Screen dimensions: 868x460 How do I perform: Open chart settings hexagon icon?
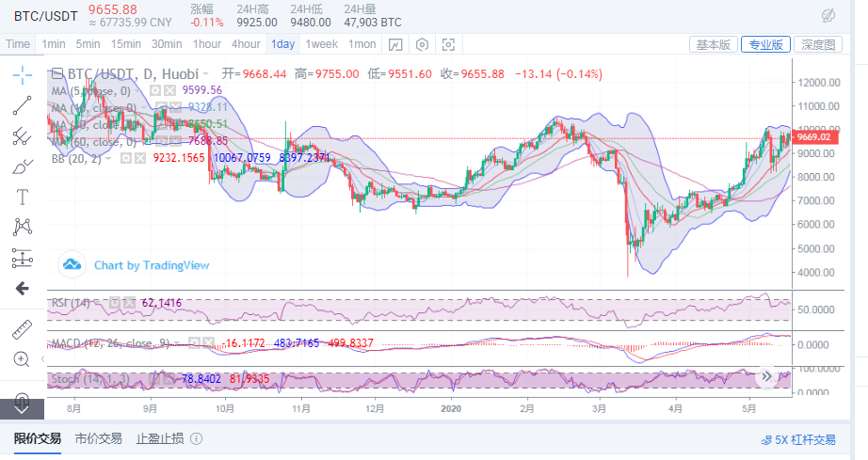point(422,44)
